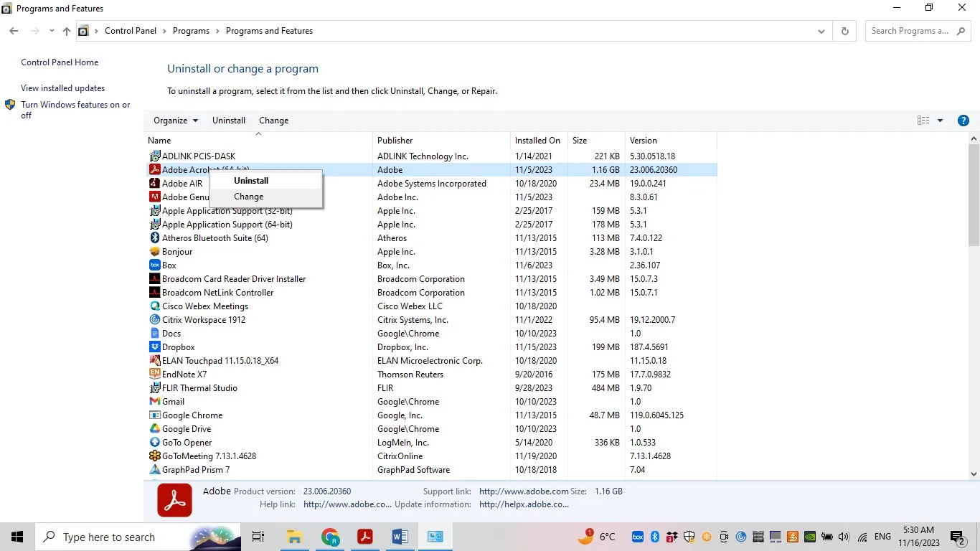This screenshot has height=551, width=980.
Task: Sort list by Installed On column header
Action: tap(539, 141)
